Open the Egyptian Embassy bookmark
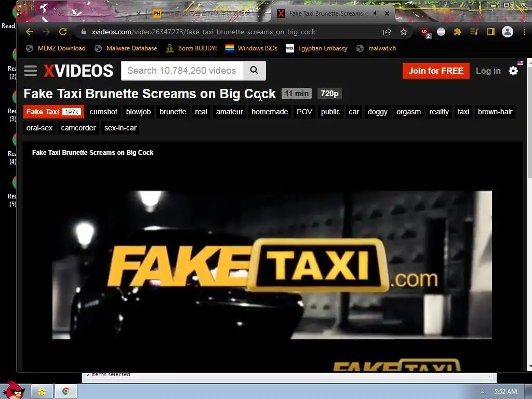The width and height of the screenshot is (532, 399). [x=316, y=48]
